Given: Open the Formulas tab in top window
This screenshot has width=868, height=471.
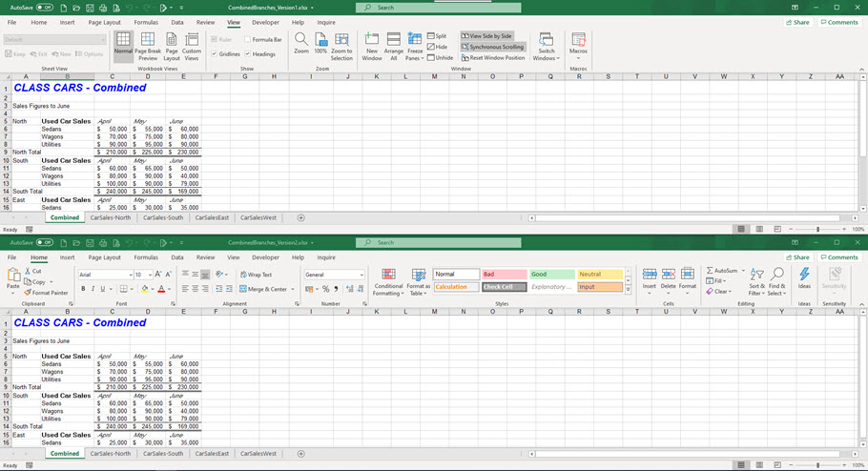Looking at the screenshot, I should pos(146,22).
